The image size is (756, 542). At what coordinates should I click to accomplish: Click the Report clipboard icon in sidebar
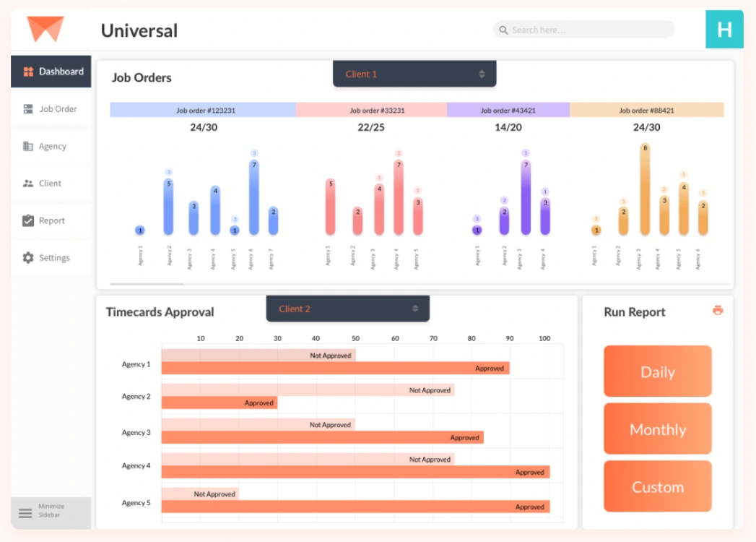coord(28,220)
